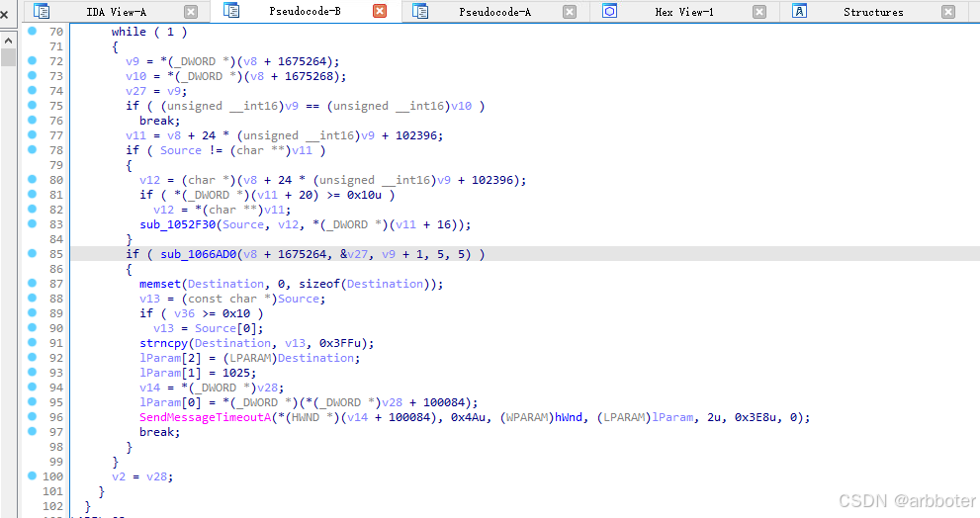Click value 1025 on line 93
980x518 pixels.
(236, 373)
